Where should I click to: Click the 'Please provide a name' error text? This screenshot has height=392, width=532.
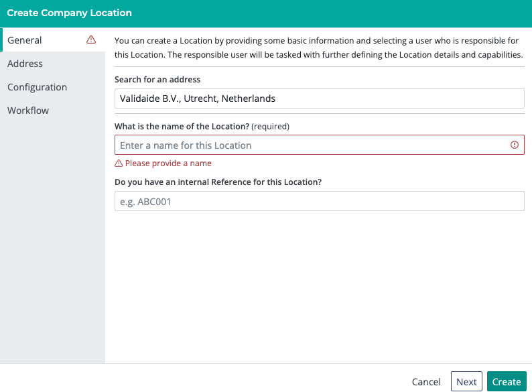pyautogui.click(x=168, y=164)
